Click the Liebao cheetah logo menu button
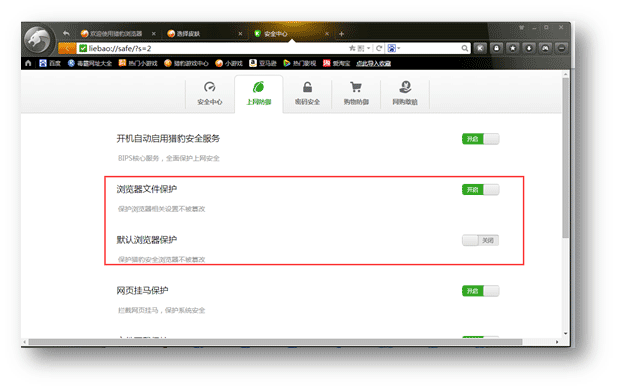Viewport: 617px width, 390px height. [38, 39]
